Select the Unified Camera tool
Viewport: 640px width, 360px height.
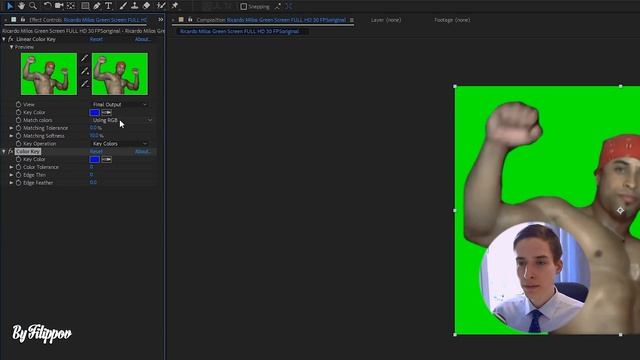tap(59, 6)
